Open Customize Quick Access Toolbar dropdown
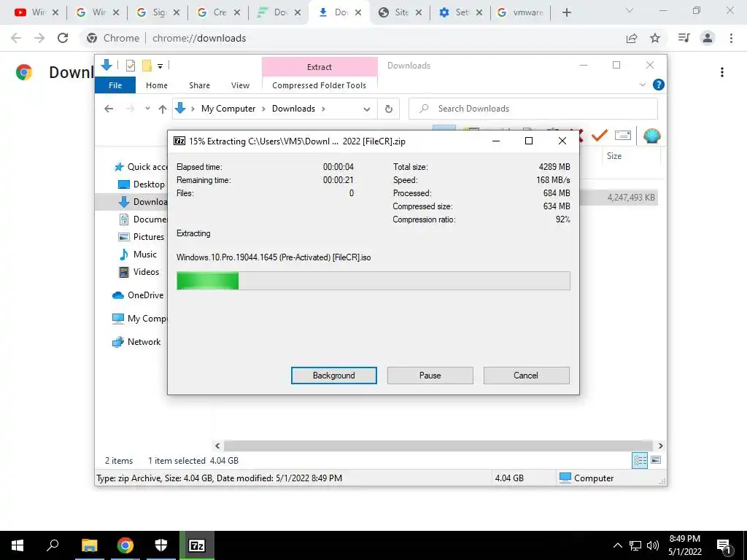 click(160, 66)
